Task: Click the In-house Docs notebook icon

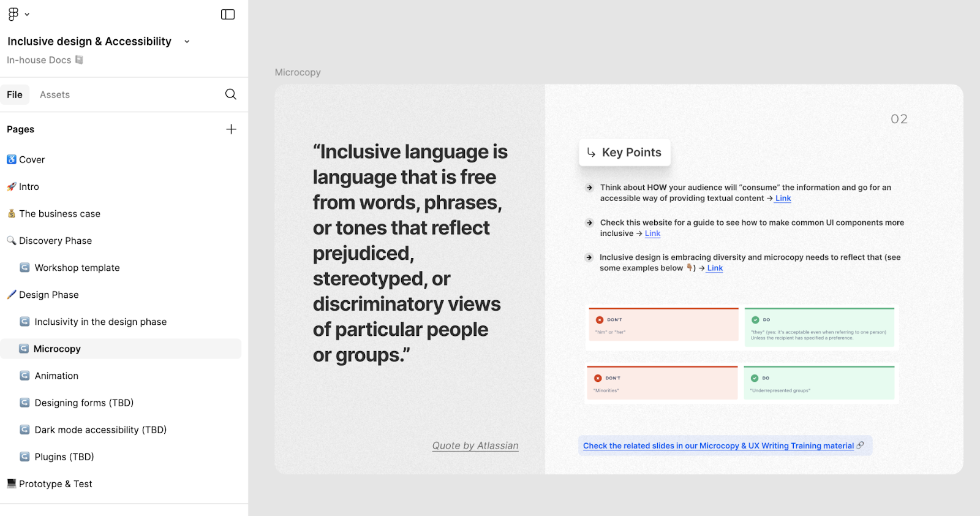Action: (80, 59)
